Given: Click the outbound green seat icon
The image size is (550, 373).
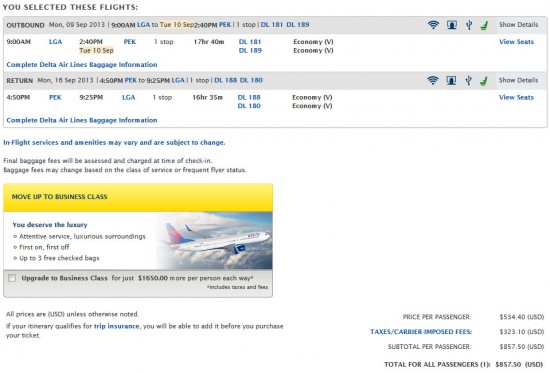Looking at the screenshot, I should coord(484,25).
